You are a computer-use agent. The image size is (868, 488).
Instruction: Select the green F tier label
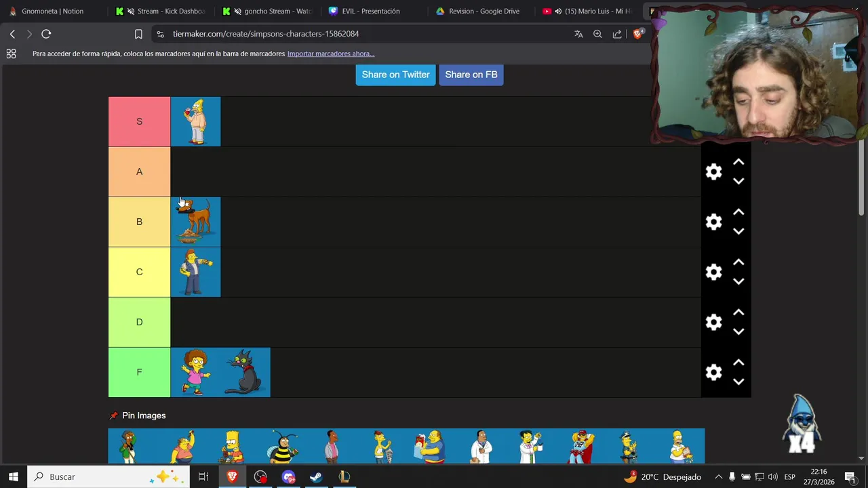[x=139, y=372]
